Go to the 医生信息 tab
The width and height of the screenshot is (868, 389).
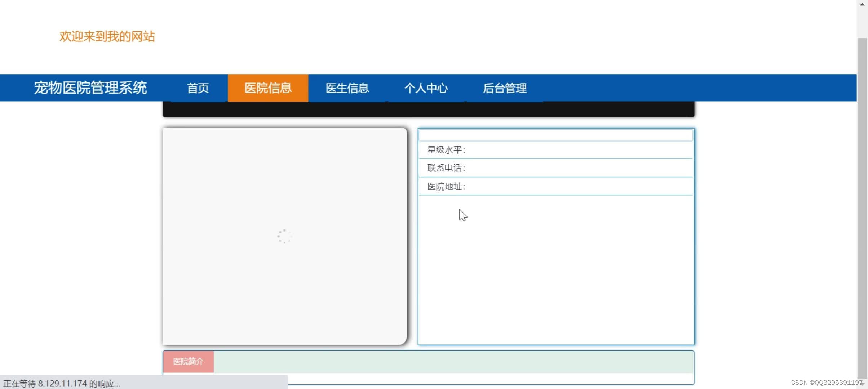coord(347,88)
